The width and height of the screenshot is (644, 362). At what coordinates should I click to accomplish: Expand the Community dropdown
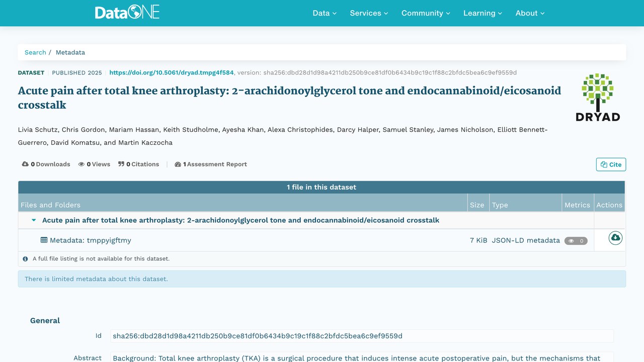426,13
